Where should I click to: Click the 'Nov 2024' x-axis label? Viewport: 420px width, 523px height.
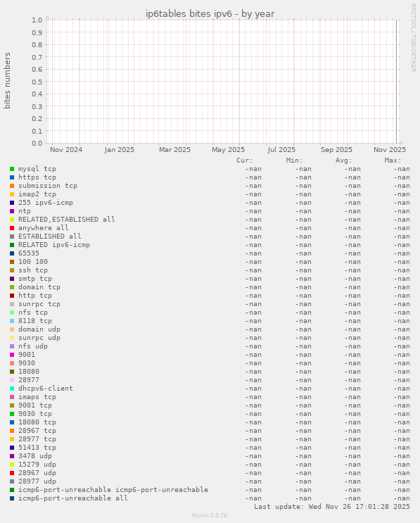click(66, 150)
